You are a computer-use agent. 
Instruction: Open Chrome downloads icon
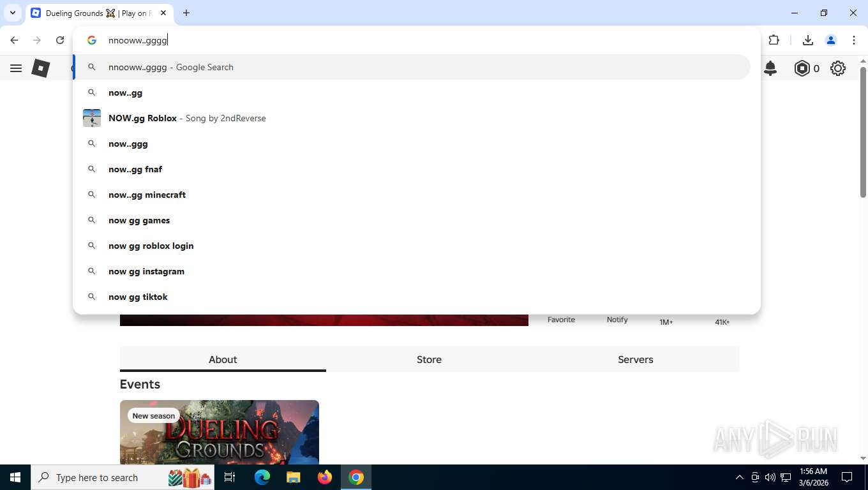[807, 40]
